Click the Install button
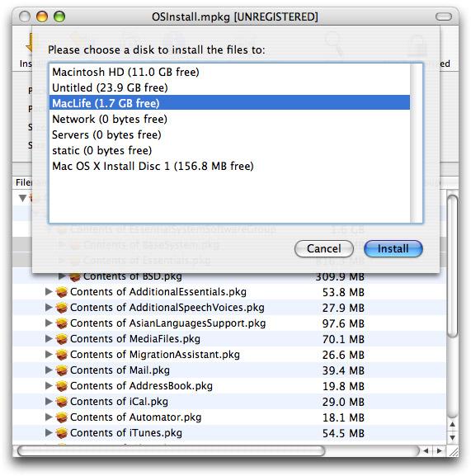 (x=393, y=248)
